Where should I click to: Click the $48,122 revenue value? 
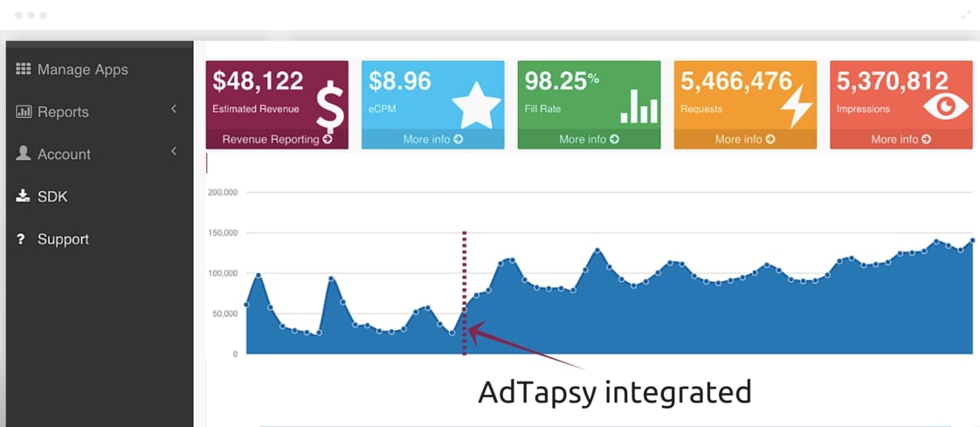pyautogui.click(x=258, y=81)
